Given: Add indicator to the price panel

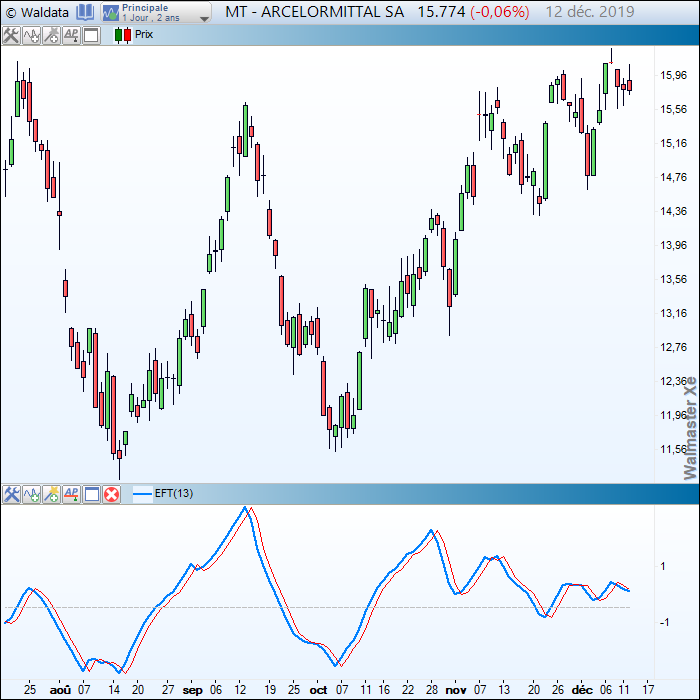Looking at the screenshot, I should pyautogui.click(x=31, y=35).
